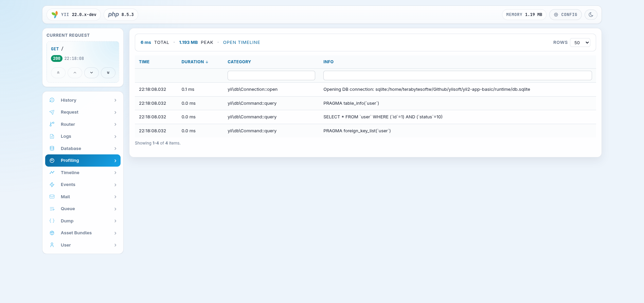644x303 pixels.
Task: Expand the Timeline chevron
Action: (115, 173)
